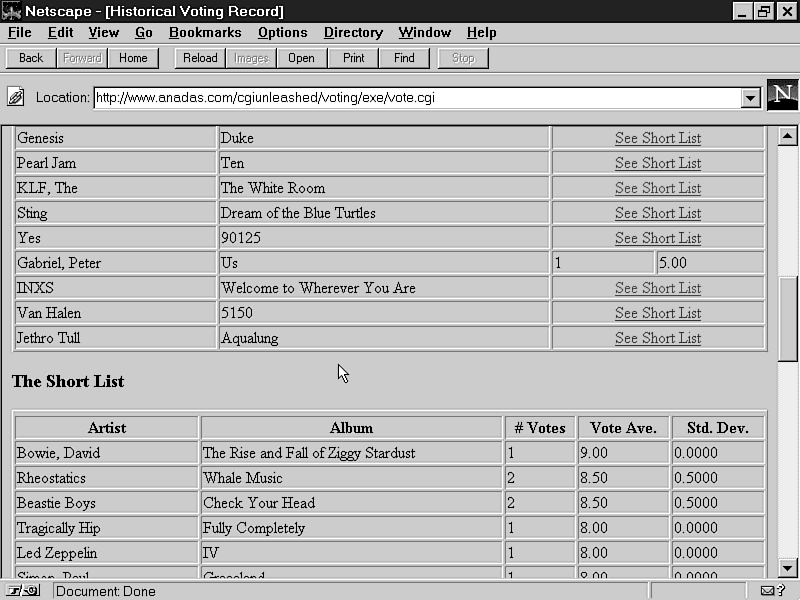Open the Help menu
The height and width of the screenshot is (600, 800).
click(481, 33)
